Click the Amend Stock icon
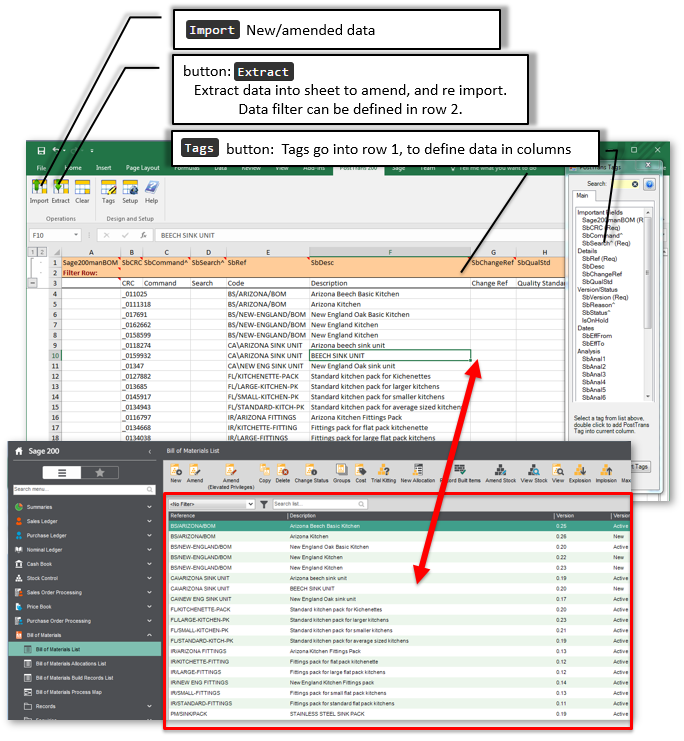Viewport: 684px width, 741px height. (x=501, y=470)
